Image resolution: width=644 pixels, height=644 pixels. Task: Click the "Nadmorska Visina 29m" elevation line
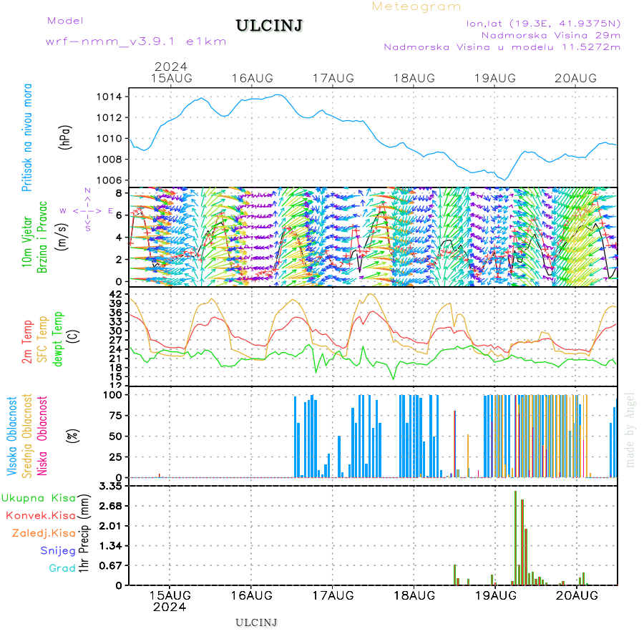coord(551,35)
